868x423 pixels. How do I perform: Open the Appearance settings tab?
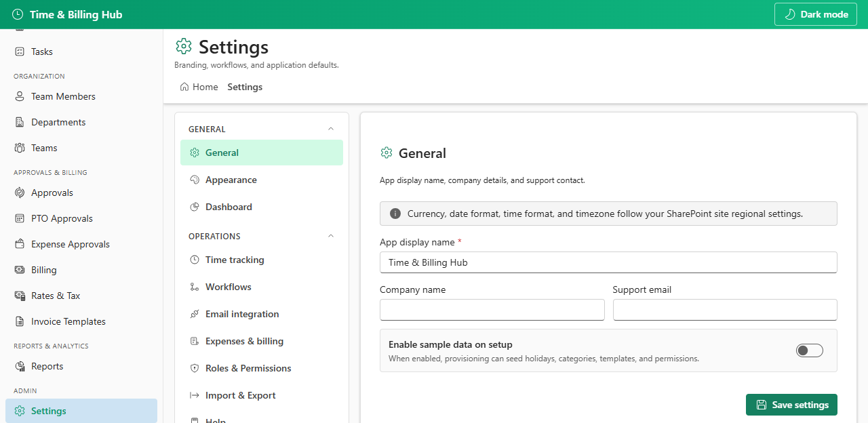262,180
